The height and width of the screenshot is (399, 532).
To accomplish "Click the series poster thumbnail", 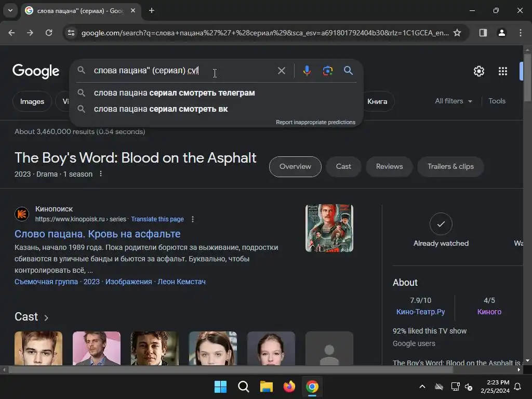I will click(x=329, y=228).
